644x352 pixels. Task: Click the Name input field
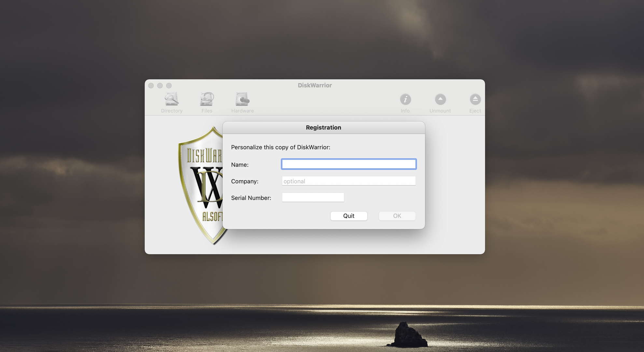[348, 164]
